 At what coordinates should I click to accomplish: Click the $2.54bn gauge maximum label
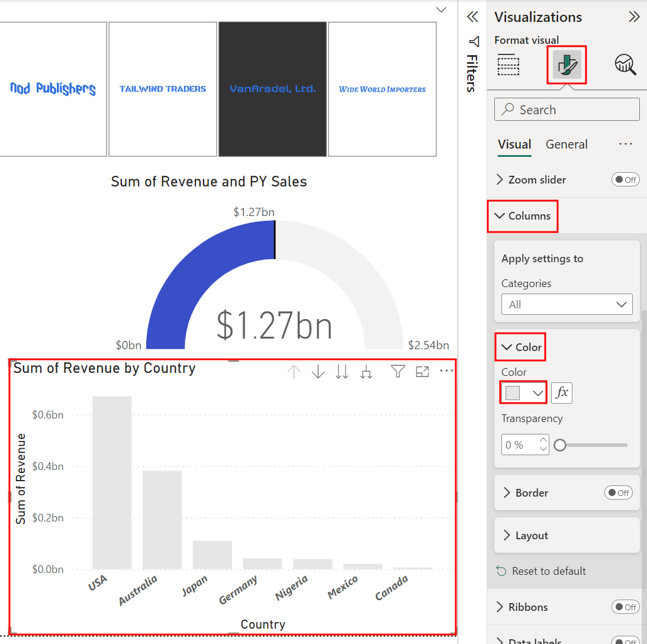coord(429,345)
